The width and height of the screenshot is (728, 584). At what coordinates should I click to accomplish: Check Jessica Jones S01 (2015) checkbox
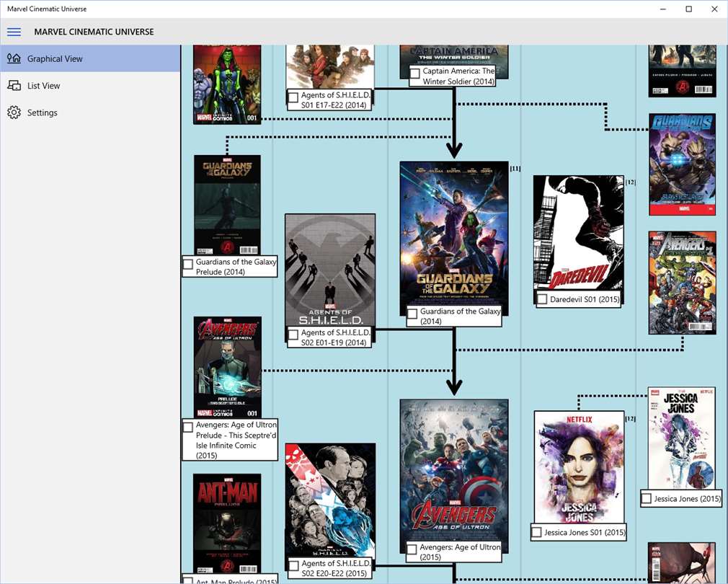click(536, 532)
